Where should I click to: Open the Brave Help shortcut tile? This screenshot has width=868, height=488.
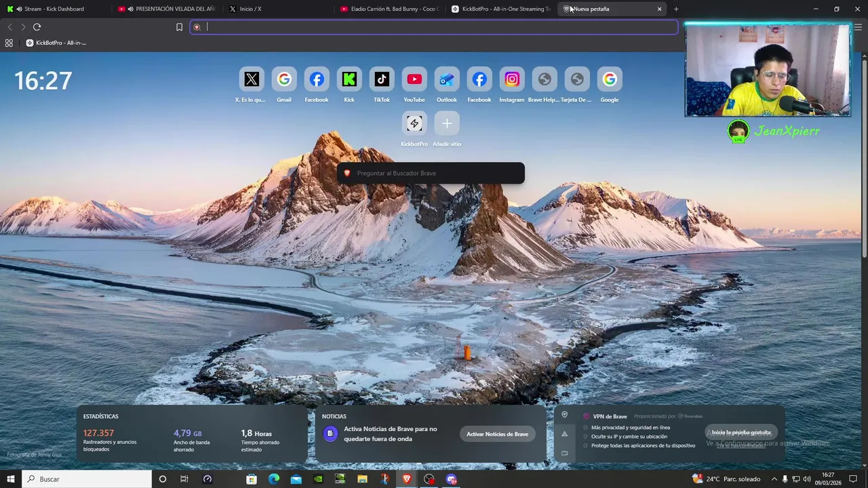tap(545, 79)
